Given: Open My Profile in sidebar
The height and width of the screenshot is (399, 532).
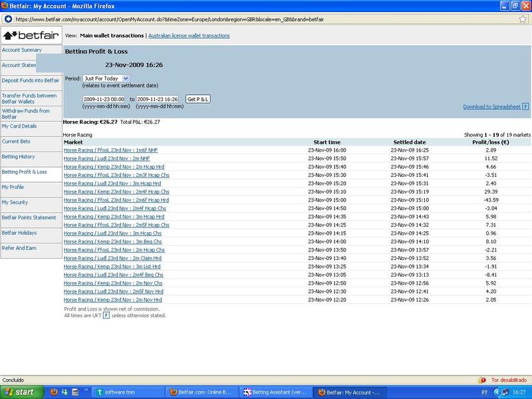Looking at the screenshot, I should click(x=13, y=187).
